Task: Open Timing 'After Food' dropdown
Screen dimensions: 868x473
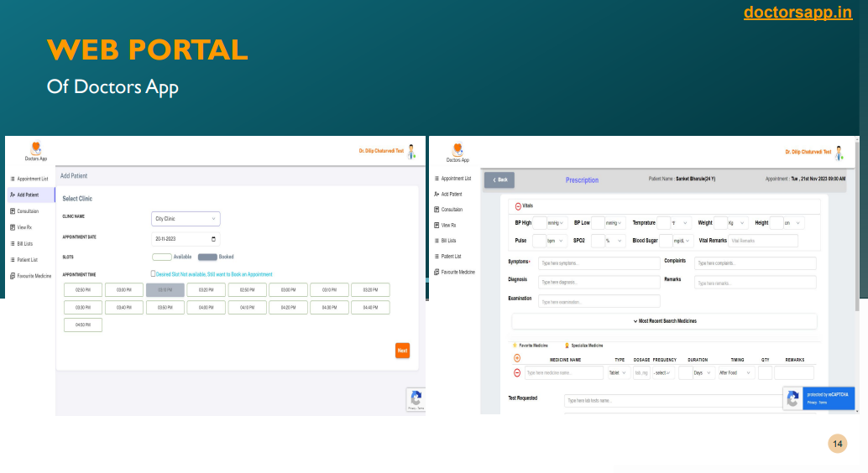Action: pyautogui.click(x=735, y=373)
